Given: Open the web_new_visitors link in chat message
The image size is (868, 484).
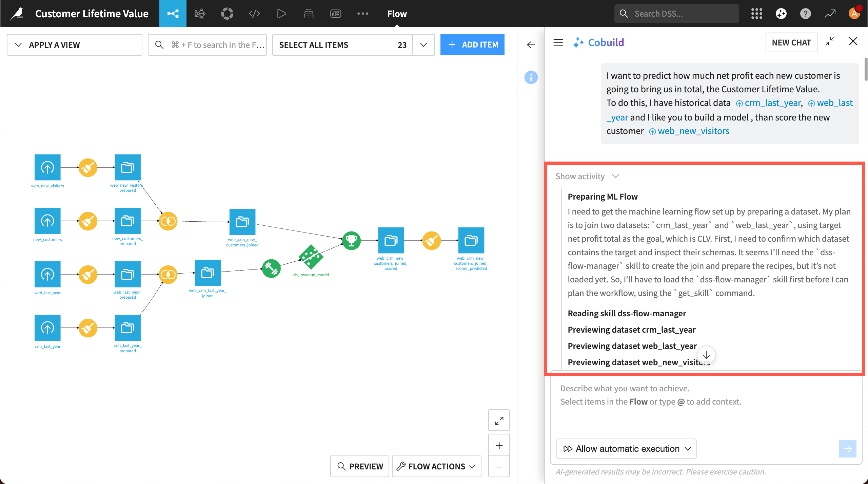Looking at the screenshot, I should point(689,131).
